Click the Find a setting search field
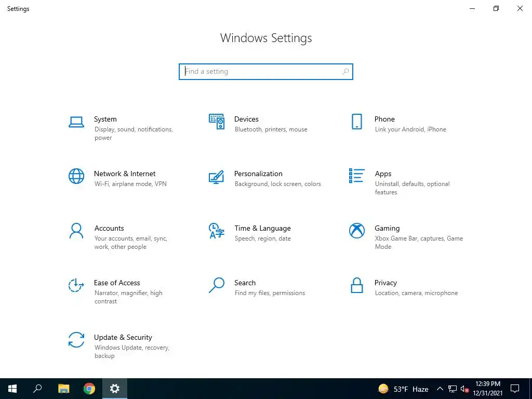The width and height of the screenshot is (532, 399). pos(265,72)
